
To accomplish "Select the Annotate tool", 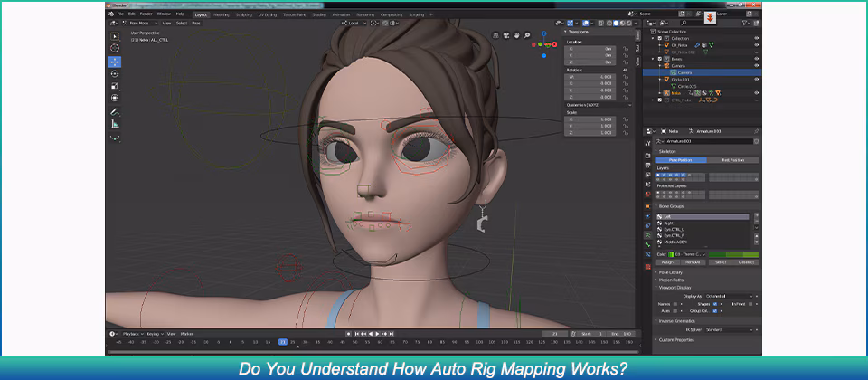I will [115, 112].
